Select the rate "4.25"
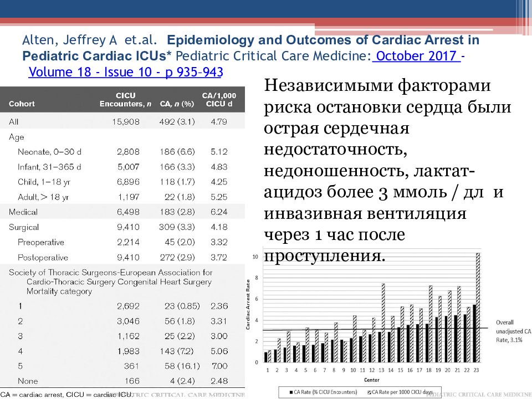 [219, 182]
